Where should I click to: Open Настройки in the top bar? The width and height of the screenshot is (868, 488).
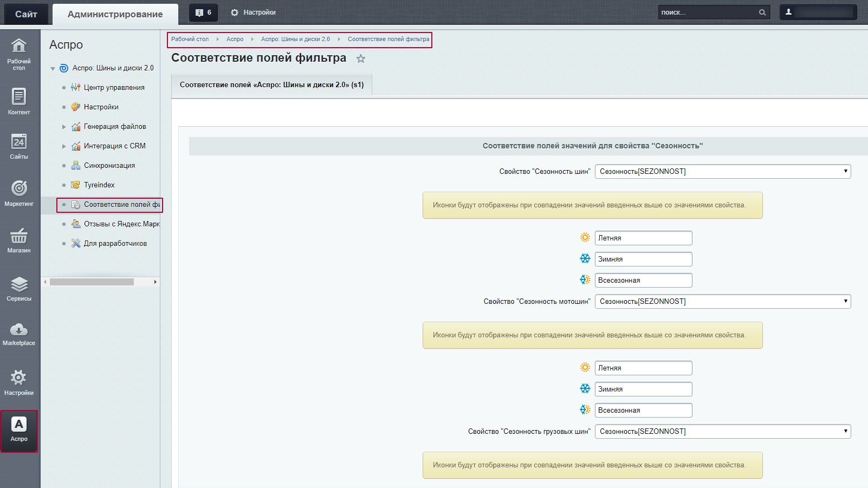253,12
